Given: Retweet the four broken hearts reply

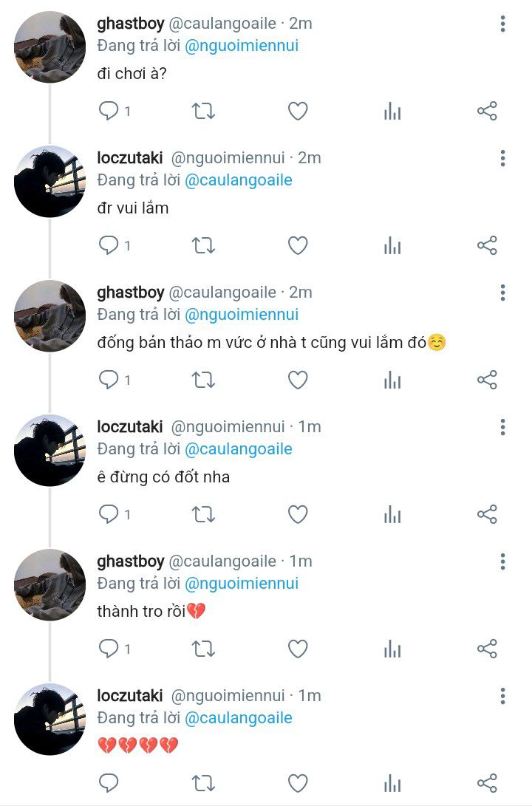Looking at the screenshot, I should pyautogui.click(x=203, y=783).
